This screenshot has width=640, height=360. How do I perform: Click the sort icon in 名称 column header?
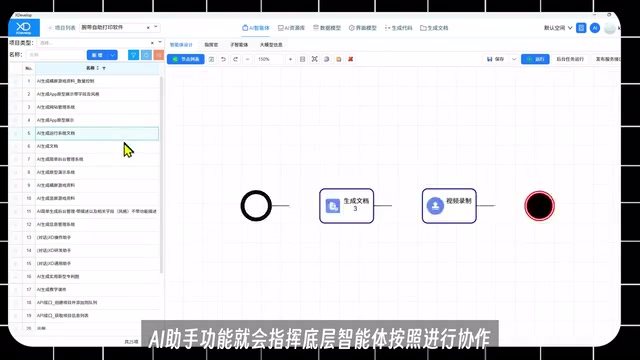pos(98,68)
